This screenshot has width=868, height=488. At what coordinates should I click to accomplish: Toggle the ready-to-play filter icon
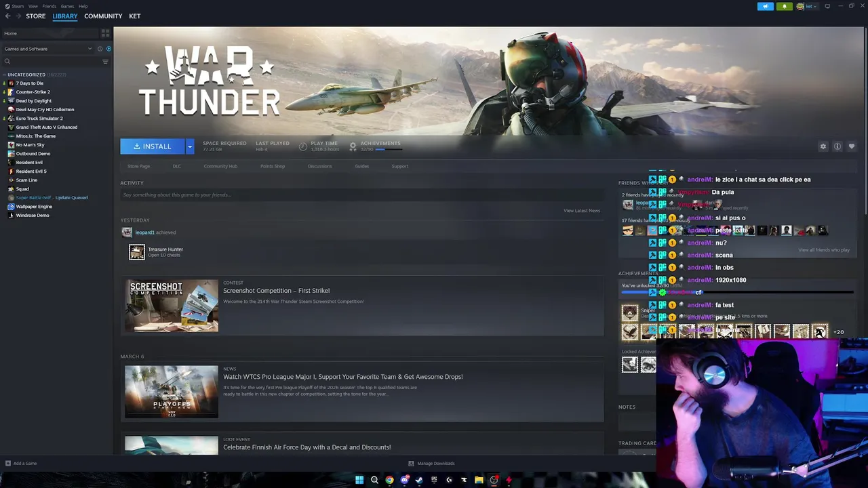pos(108,49)
